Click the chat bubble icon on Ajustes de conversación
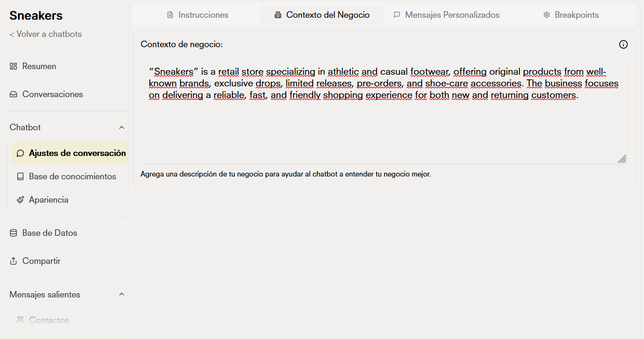 click(20, 153)
